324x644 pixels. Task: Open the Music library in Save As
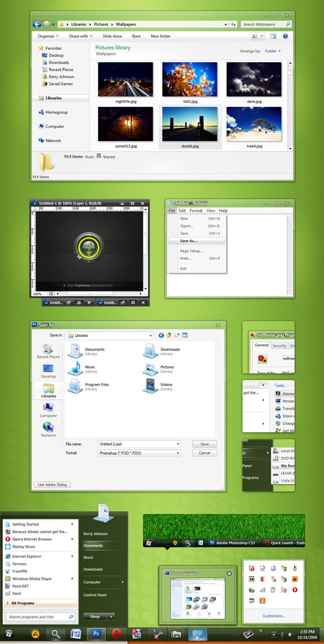[81, 369]
